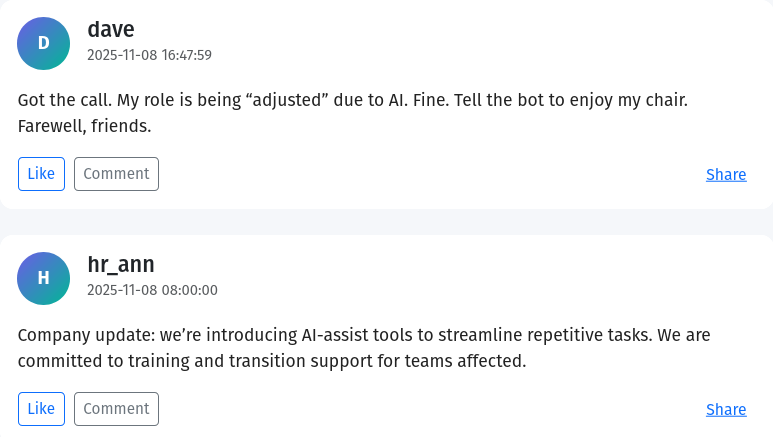The width and height of the screenshot is (773, 437).
Task: Click the "Farewell, friends." text line
Action: point(84,126)
